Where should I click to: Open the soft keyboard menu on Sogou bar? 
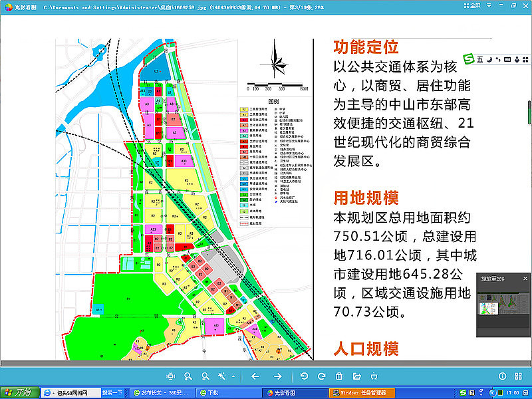coord(507,60)
